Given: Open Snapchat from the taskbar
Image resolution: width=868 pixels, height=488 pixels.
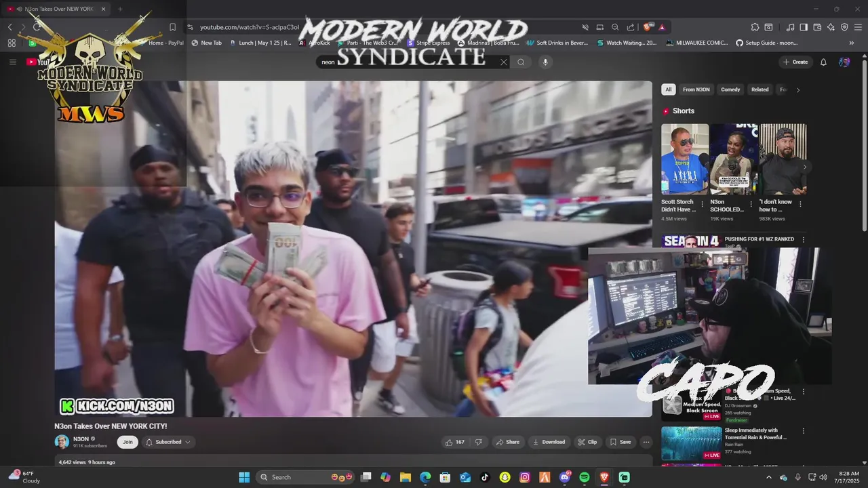Looking at the screenshot, I should tap(505, 477).
